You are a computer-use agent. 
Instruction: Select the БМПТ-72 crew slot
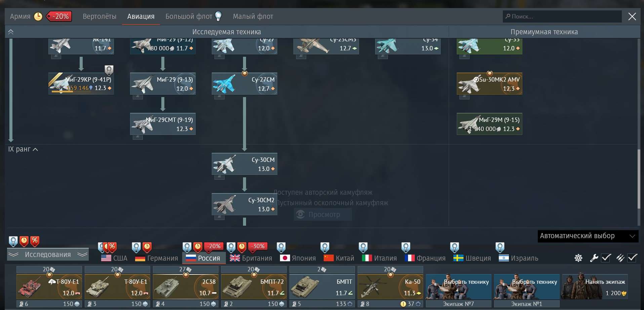pyautogui.click(x=254, y=286)
